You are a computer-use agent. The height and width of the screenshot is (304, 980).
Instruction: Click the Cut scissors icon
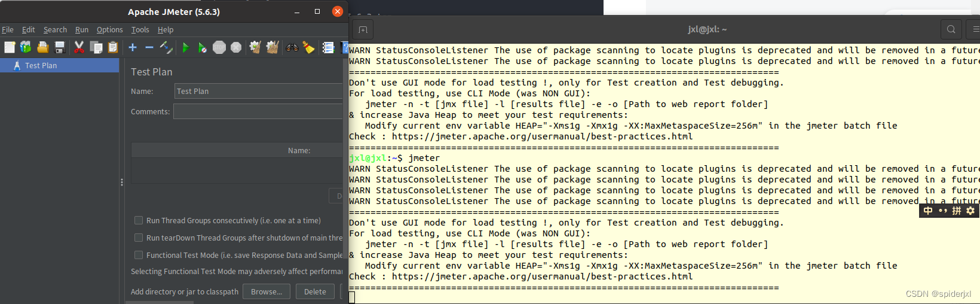click(x=79, y=47)
